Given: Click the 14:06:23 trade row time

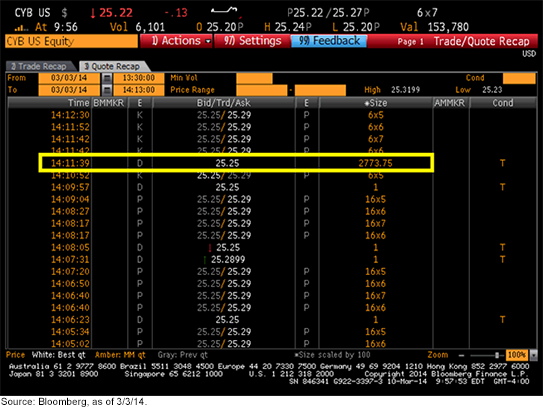Looking at the screenshot, I should [x=70, y=320].
